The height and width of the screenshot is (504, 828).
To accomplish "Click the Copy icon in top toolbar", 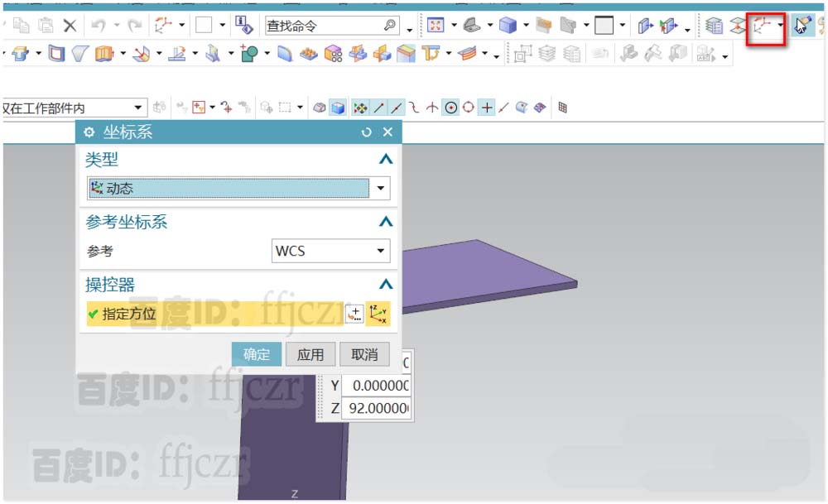I will click(x=22, y=25).
